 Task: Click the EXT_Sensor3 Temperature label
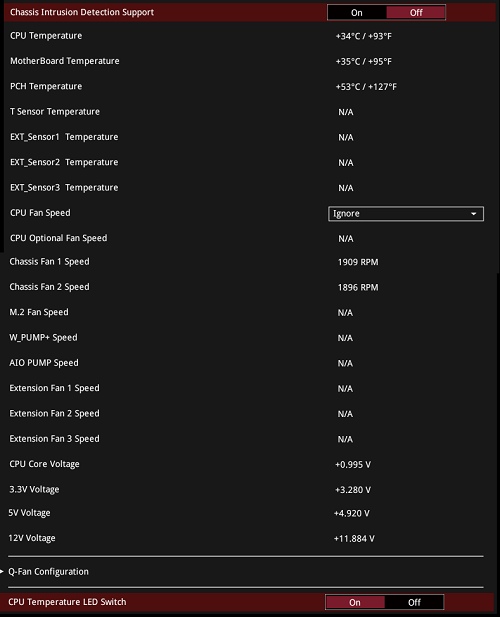64,187
